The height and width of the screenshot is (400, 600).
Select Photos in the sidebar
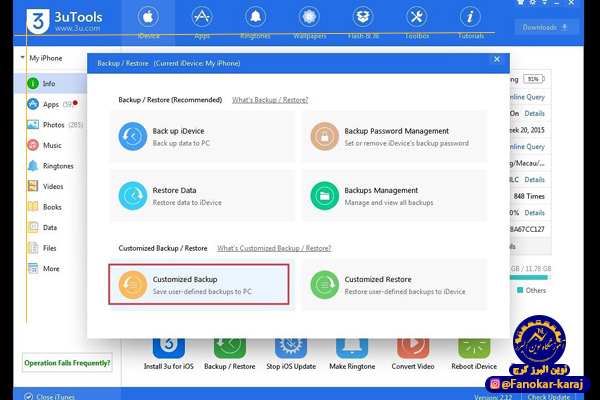(54, 125)
